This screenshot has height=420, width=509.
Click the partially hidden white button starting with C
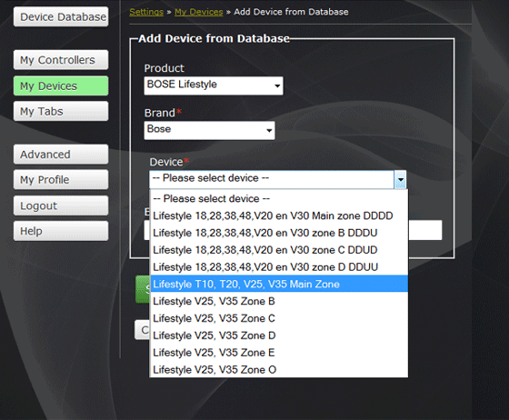pos(142,330)
